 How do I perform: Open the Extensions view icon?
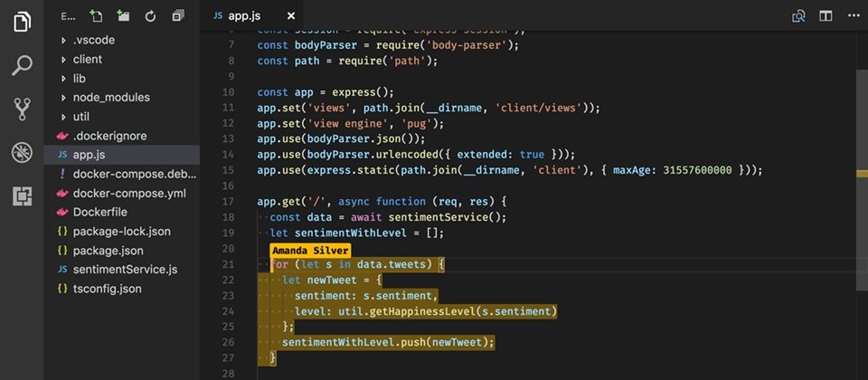[23, 196]
